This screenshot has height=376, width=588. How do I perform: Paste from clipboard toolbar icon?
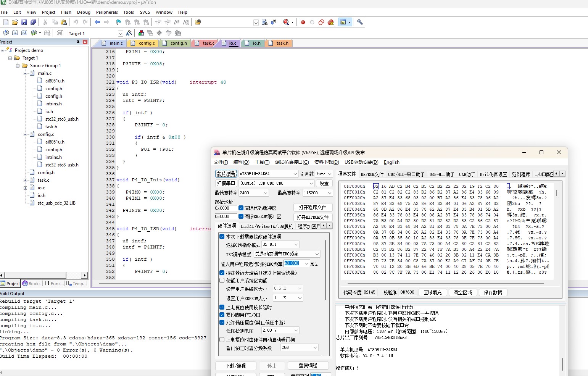click(64, 22)
